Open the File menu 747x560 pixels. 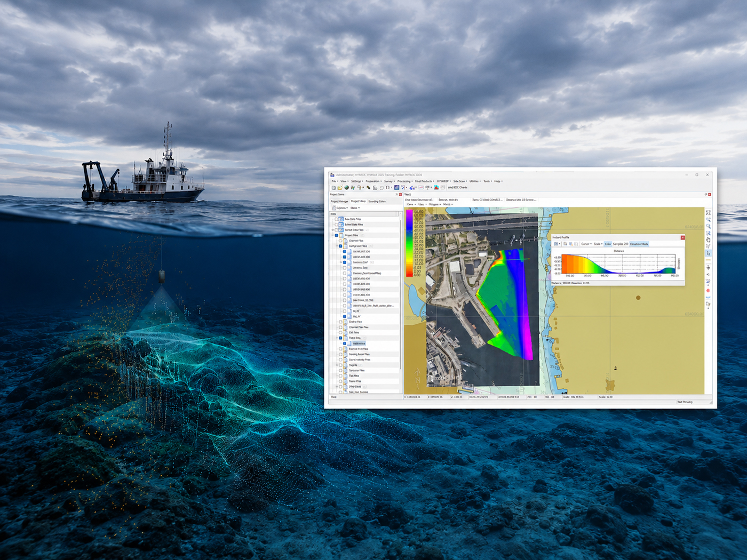pos(334,181)
